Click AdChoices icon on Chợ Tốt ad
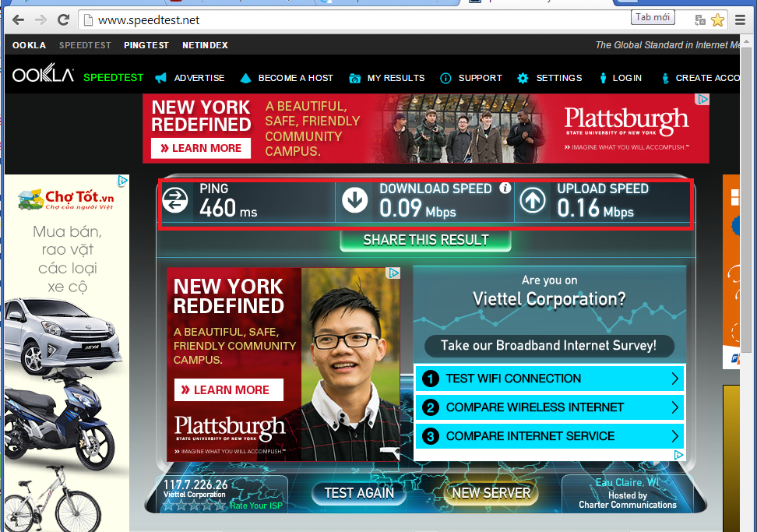The image size is (757, 532). click(x=122, y=181)
